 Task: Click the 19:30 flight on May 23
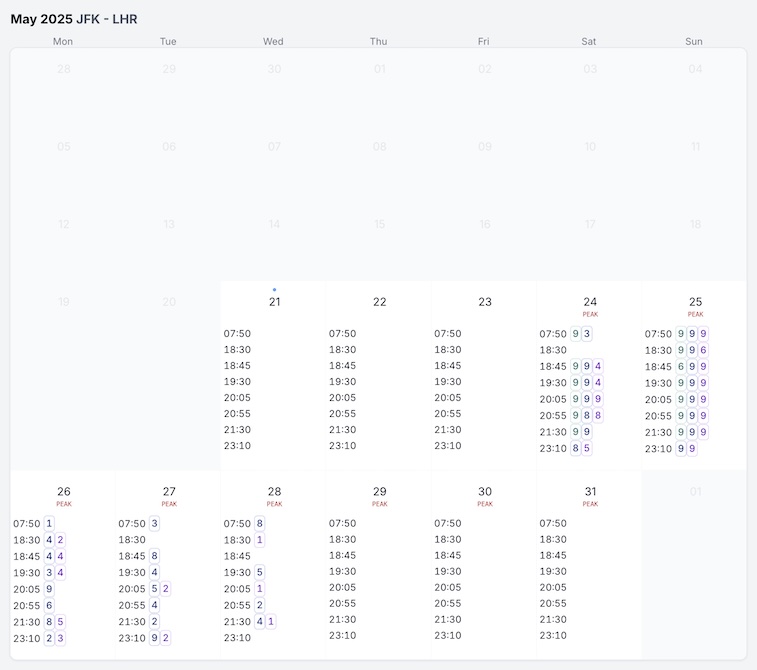[448, 381]
